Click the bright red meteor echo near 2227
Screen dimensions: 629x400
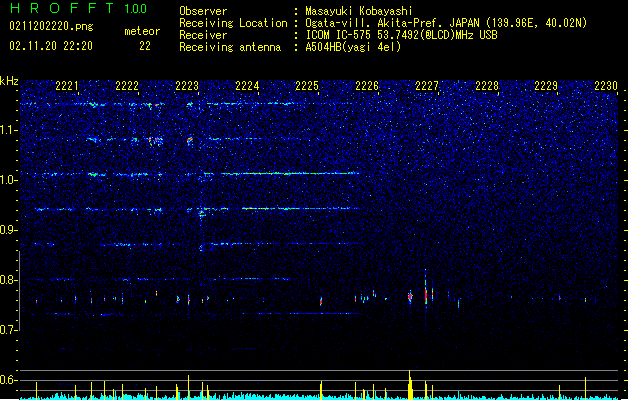(426, 295)
